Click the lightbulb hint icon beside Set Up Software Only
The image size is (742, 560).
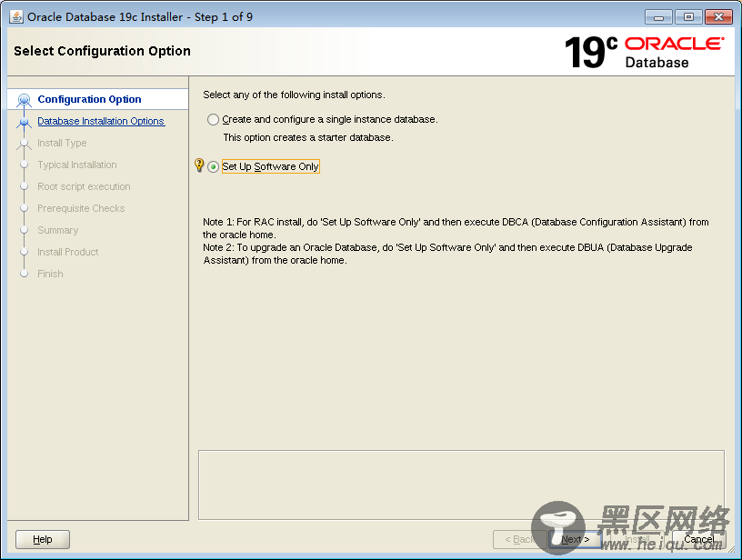point(199,165)
